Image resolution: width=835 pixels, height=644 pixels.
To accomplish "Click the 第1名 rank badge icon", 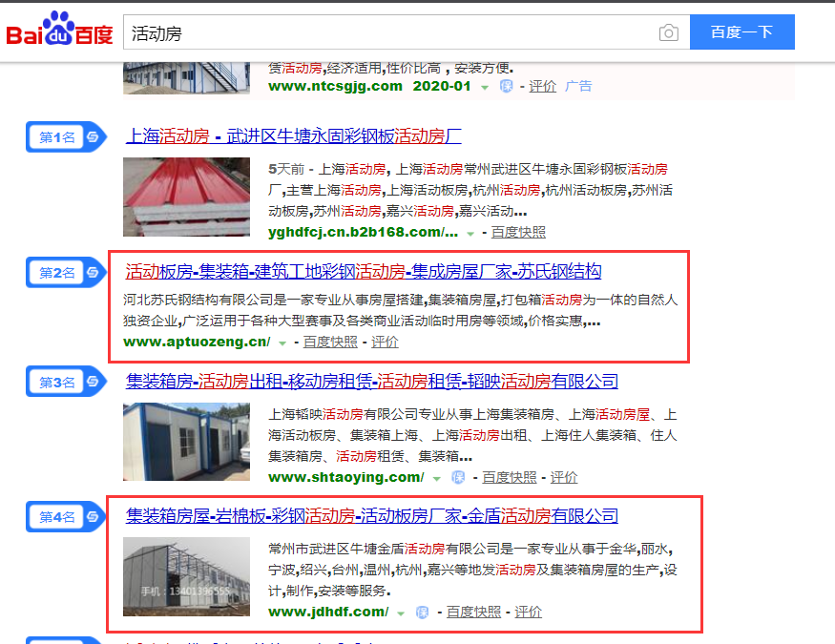I will pos(66,136).
